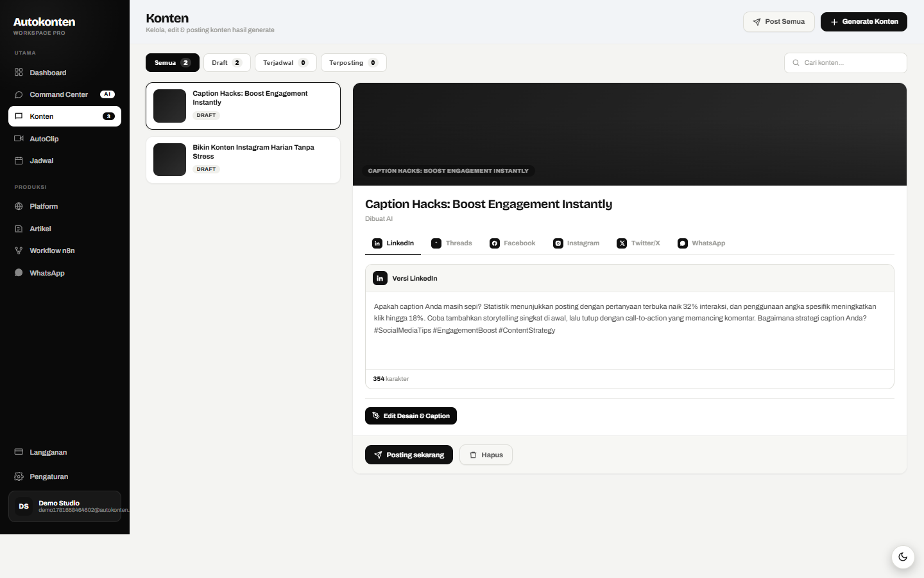Select the Caption Hacks content card
The width and height of the screenshot is (924, 578).
pos(243,106)
